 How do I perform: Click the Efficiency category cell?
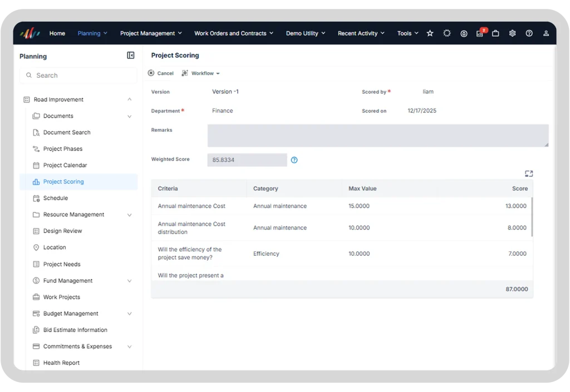[266, 254]
